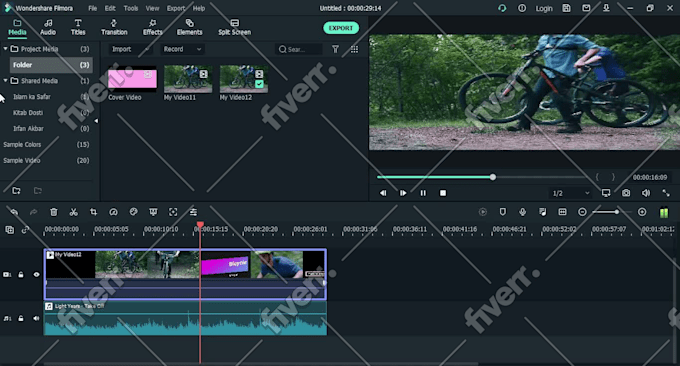Screen dimensions: 680x366
Task: Open the Import dropdown
Action: point(130,49)
